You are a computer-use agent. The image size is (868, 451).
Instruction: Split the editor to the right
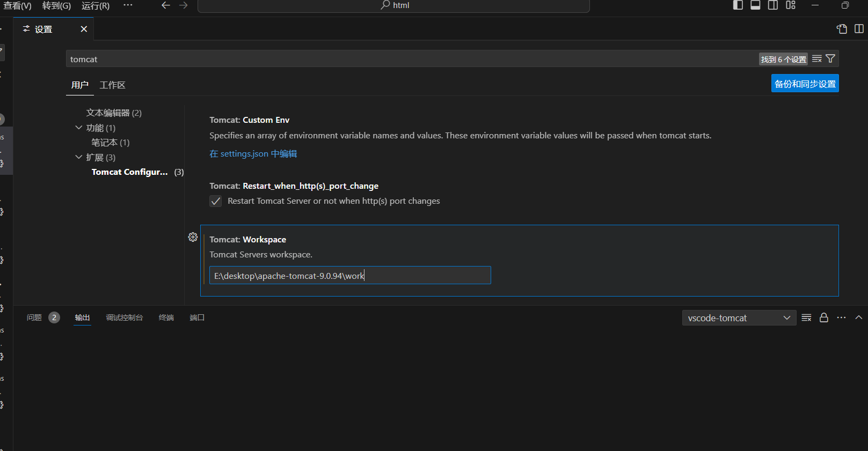point(859,29)
